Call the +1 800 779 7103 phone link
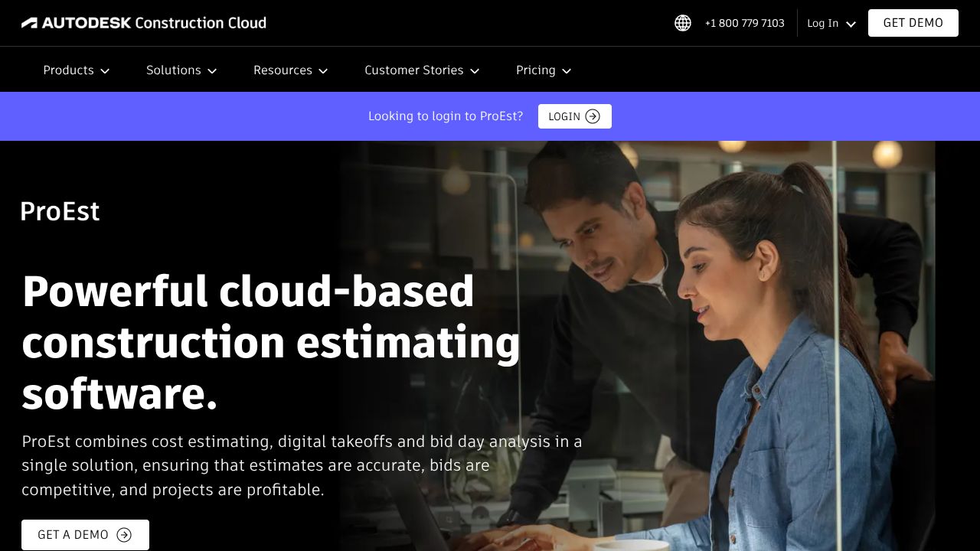Screen dimensions: 980x551 (744, 23)
